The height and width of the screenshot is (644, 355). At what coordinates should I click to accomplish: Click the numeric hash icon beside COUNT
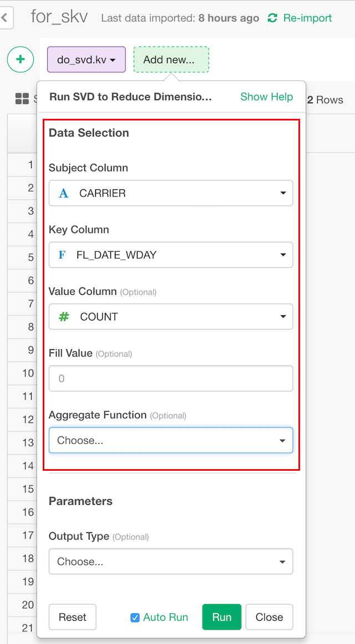coord(64,316)
